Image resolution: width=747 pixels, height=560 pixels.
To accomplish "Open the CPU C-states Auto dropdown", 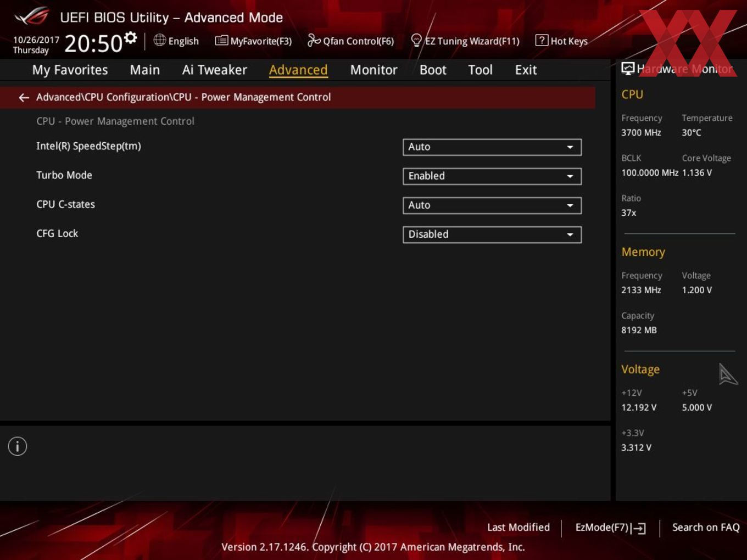I will pyautogui.click(x=492, y=205).
